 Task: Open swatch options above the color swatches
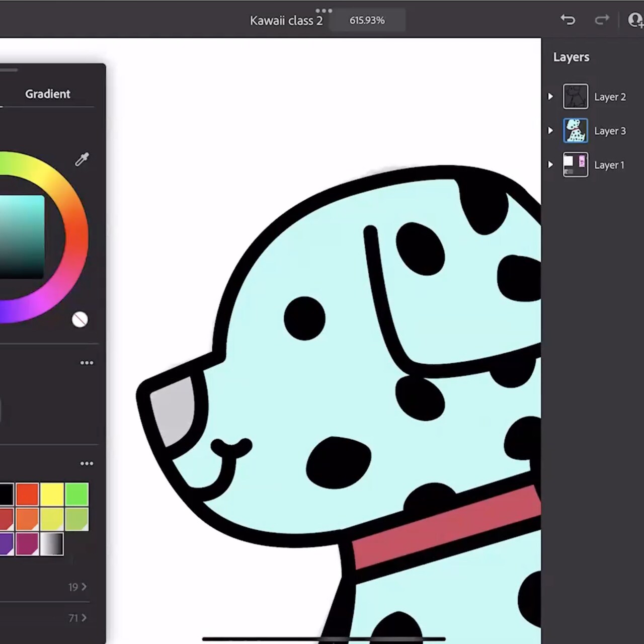87,463
